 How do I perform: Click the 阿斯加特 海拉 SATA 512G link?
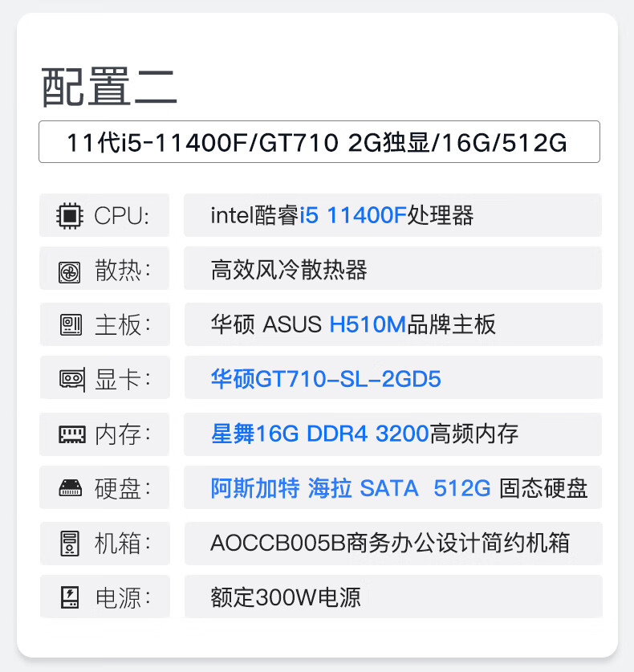(350, 488)
